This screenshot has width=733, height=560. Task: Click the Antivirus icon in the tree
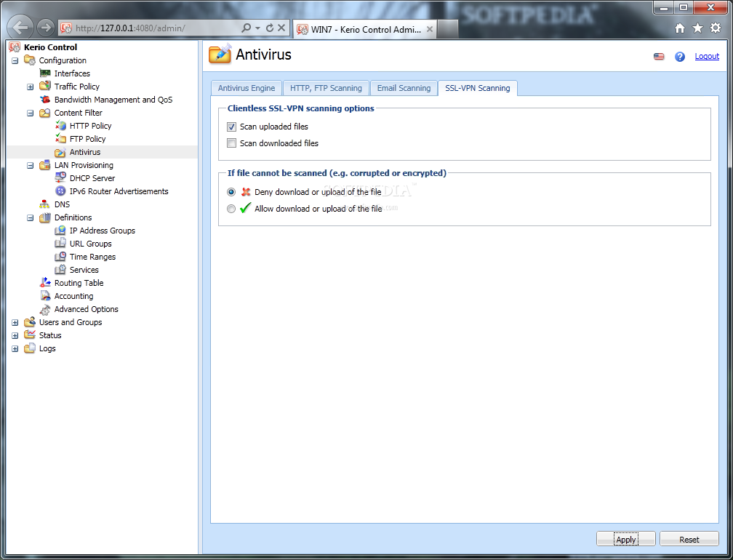(x=60, y=152)
